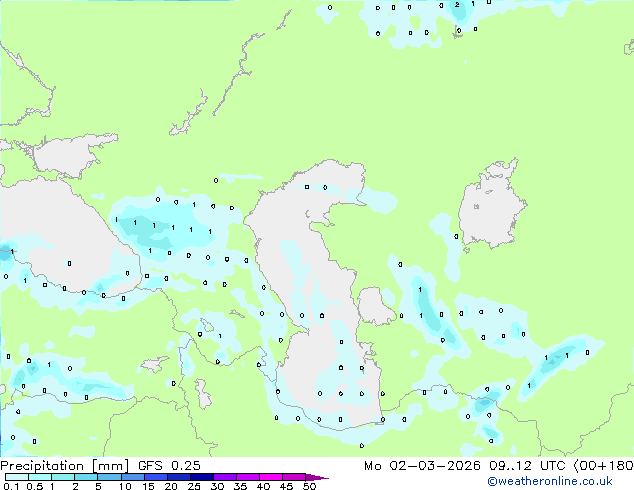Click the '40' legend tick label
The image size is (634, 490).
click(x=263, y=486)
